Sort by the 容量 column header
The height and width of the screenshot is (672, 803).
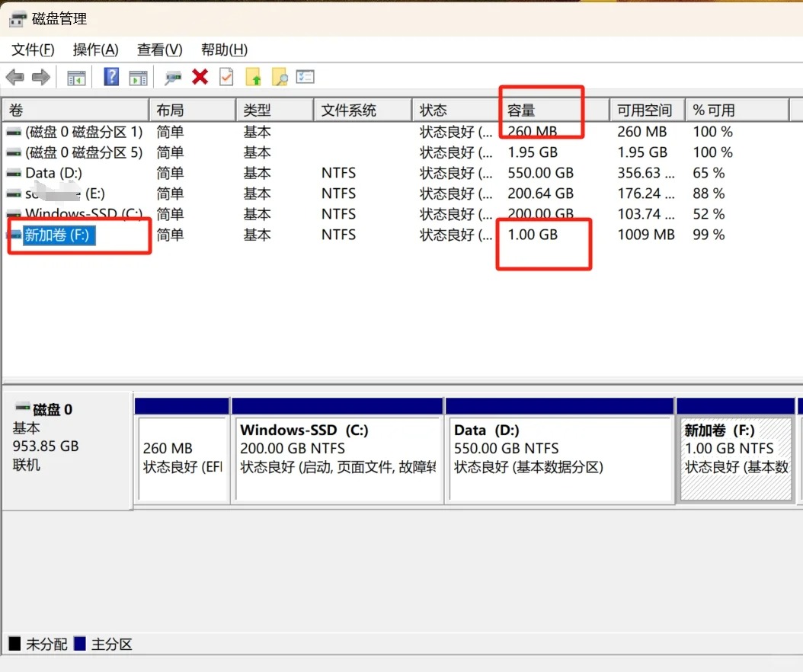(555, 110)
